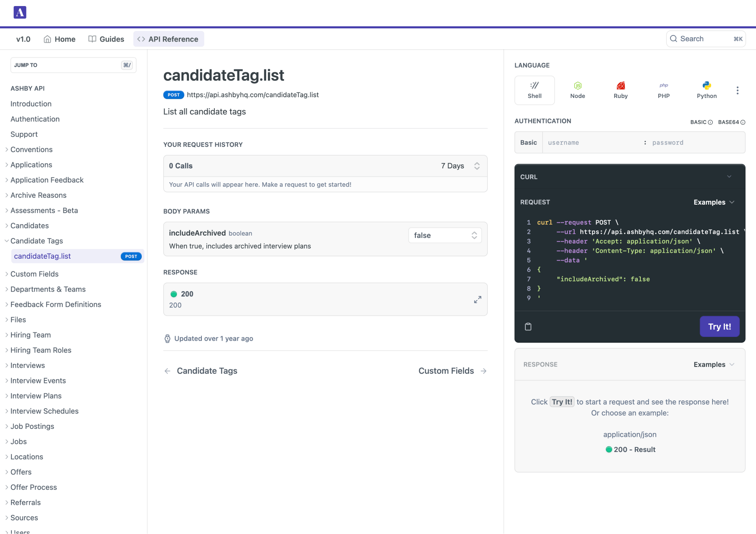Viewport: 756px width, 534px height.
Task: Open the Response Examples dropdown
Action: click(x=714, y=364)
